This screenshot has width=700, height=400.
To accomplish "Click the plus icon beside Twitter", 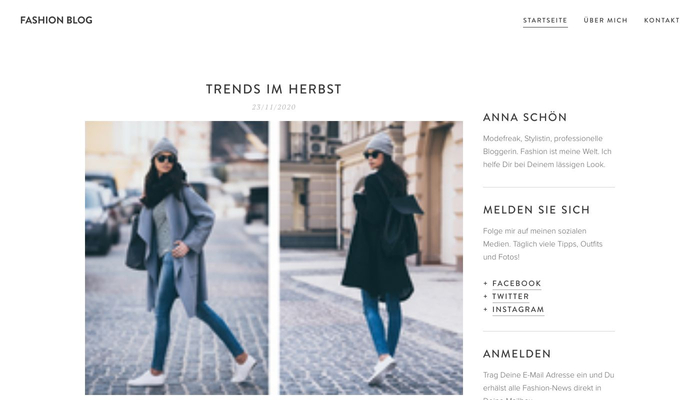I will [x=486, y=296].
